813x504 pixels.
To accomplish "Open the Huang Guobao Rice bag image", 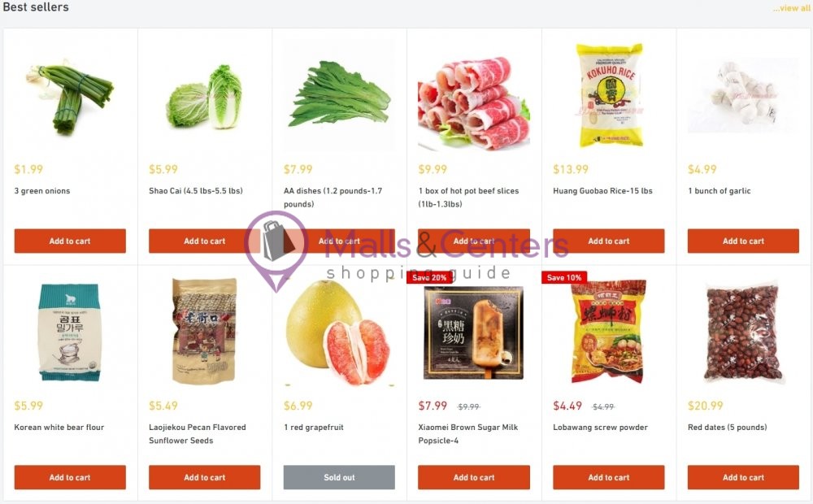I will pos(607,93).
